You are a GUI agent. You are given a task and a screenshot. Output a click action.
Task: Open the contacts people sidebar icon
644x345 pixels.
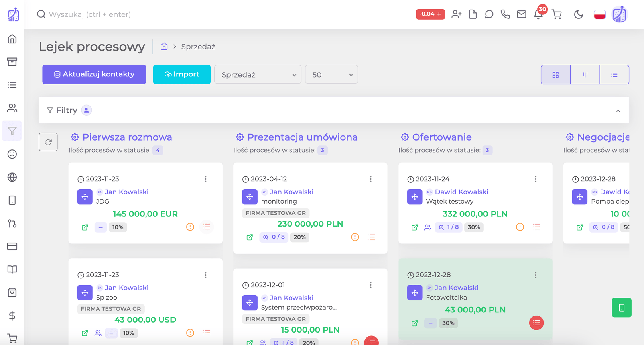click(x=12, y=108)
